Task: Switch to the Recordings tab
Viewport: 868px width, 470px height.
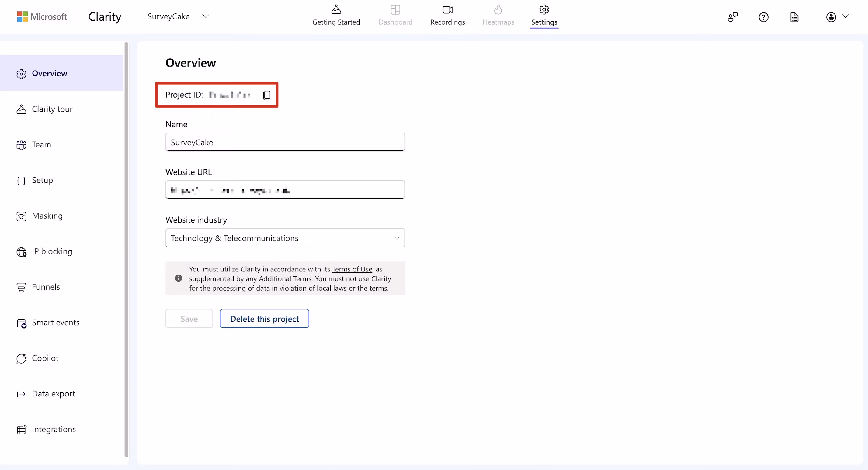Action: click(x=447, y=16)
